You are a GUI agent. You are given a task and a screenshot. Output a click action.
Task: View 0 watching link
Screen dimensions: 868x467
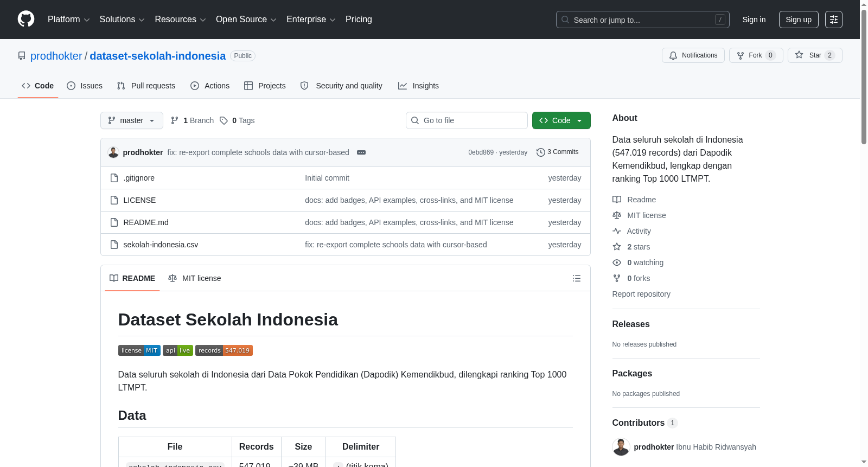coord(638,263)
